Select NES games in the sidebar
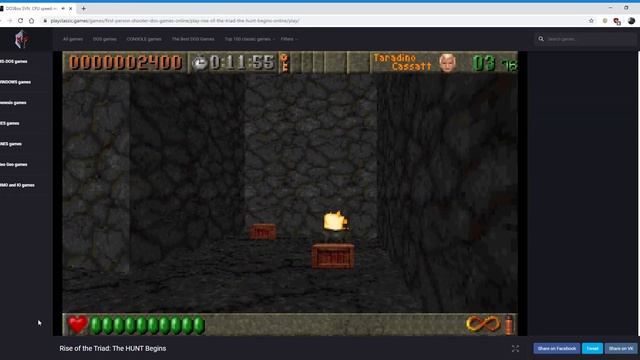 pos(9,123)
